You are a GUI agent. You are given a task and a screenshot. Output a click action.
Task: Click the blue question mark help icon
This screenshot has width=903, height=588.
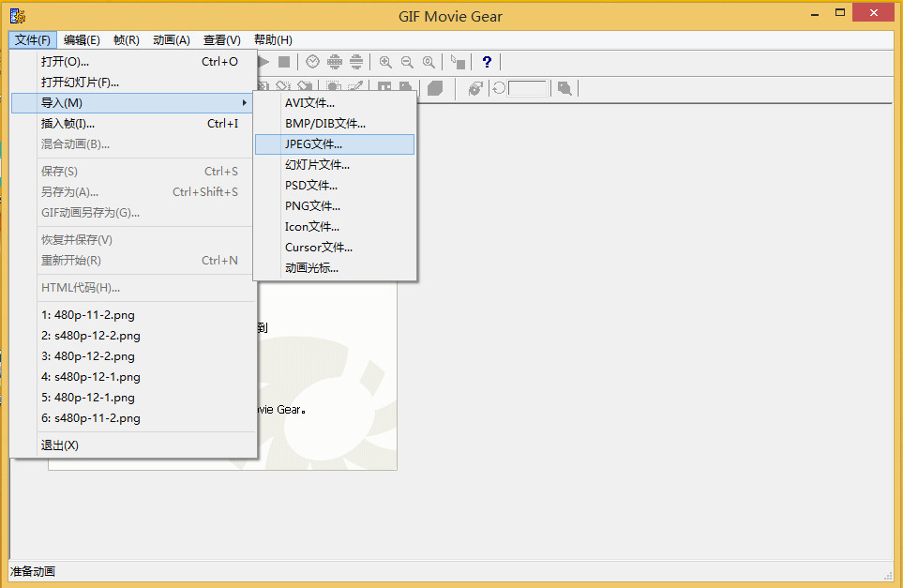tap(487, 62)
